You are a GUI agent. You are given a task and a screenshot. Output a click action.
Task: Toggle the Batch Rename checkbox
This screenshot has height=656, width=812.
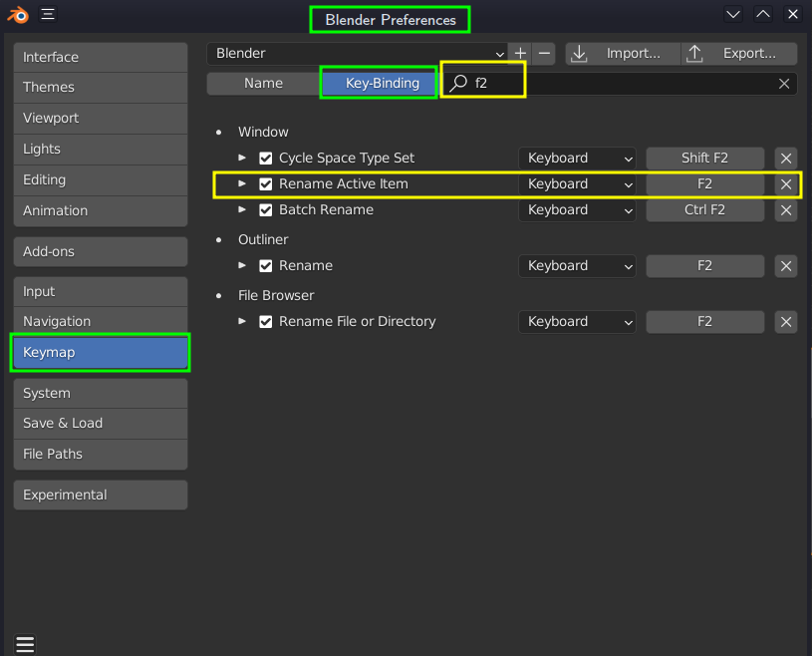coord(266,209)
